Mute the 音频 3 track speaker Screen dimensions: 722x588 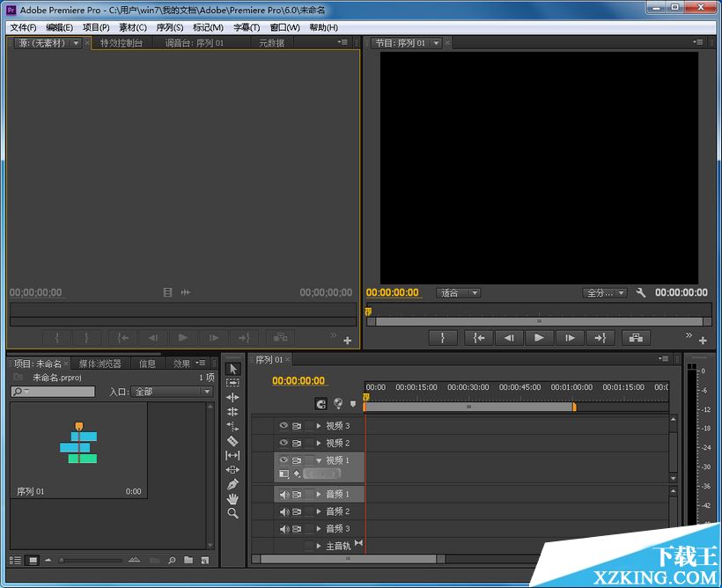click(x=284, y=529)
